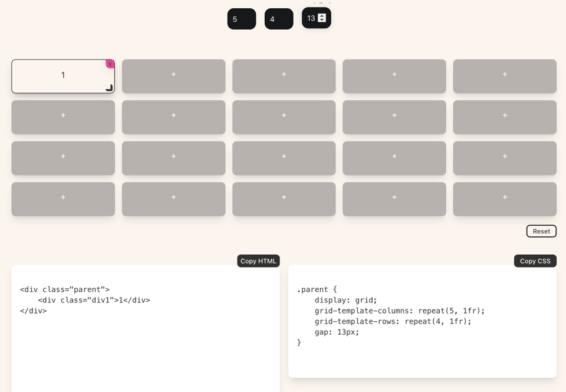Increase gap value with the up arrow

click(x=322, y=15)
